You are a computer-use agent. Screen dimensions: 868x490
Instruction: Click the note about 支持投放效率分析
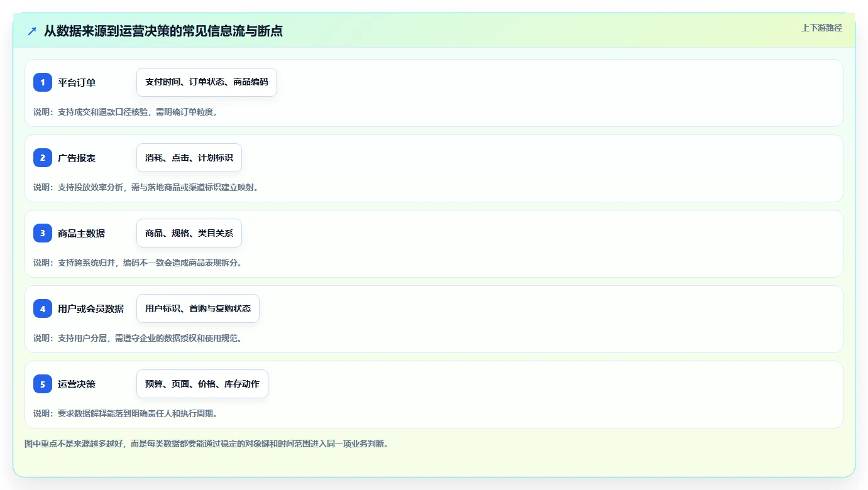pyautogui.click(x=146, y=187)
